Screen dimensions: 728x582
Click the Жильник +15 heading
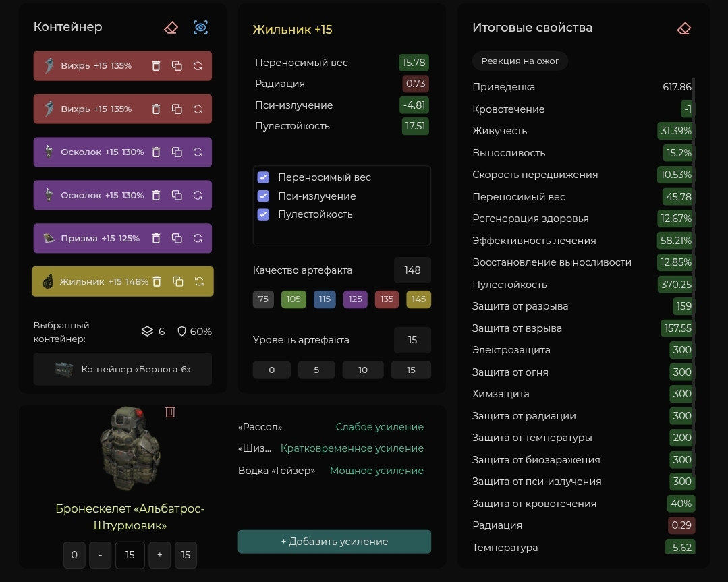(x=293, y=30)
